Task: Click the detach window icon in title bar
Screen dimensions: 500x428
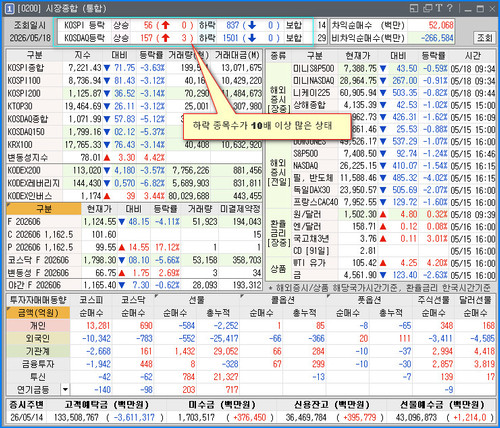Action: [x=414, y=8]
